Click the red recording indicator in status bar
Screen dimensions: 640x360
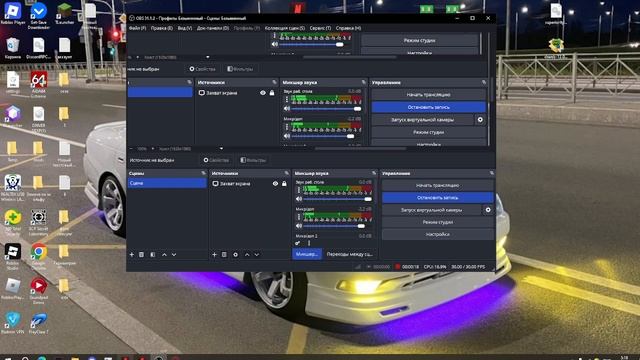(x=397, y=267)
